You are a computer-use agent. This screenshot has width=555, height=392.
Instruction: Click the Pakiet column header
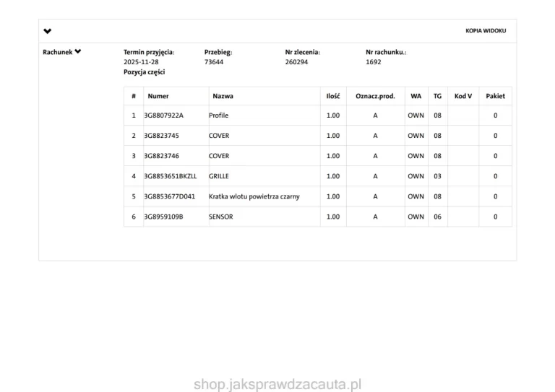(495, 96)
